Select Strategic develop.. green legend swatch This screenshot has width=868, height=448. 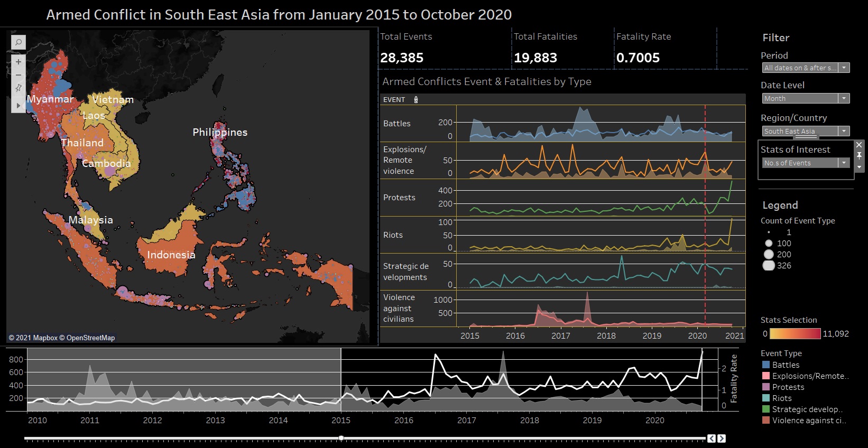(x=765, y=409)
